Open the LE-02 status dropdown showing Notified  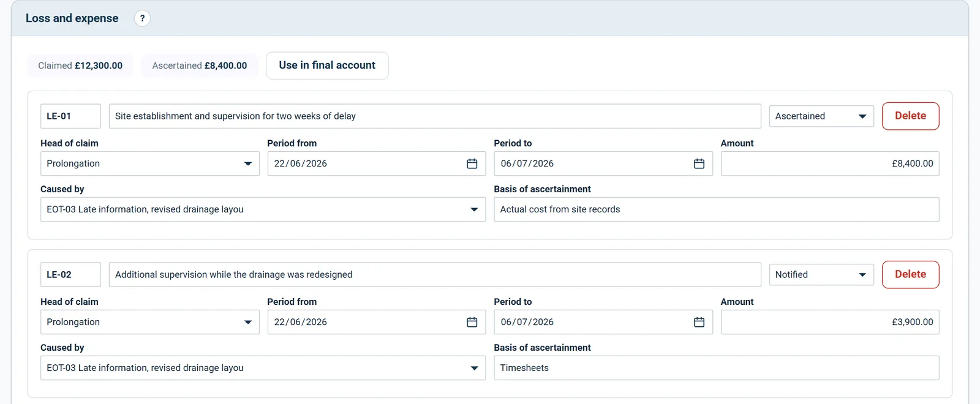pyautogui.click(x=821, y=275)
